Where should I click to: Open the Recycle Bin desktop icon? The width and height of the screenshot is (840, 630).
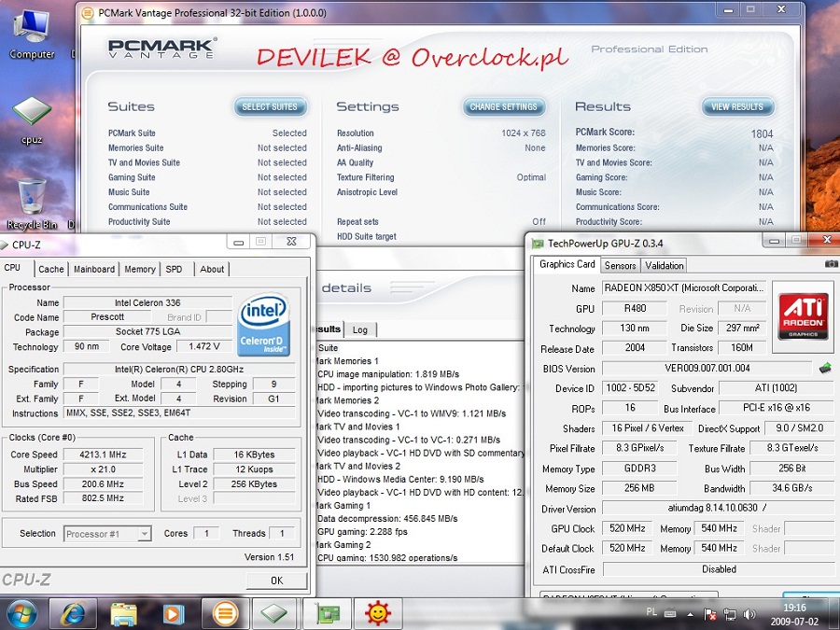coord(32,204)
